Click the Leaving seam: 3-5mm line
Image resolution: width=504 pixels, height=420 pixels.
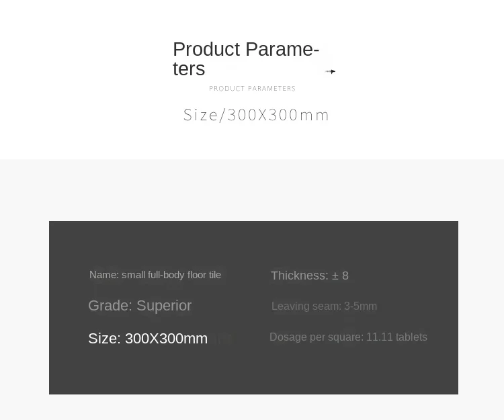(x=324, y=306)
